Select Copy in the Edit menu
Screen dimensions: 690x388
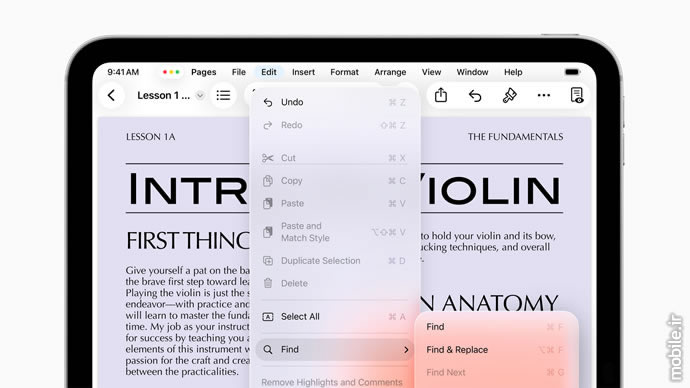pyautogui.click(x=334, y=181)
